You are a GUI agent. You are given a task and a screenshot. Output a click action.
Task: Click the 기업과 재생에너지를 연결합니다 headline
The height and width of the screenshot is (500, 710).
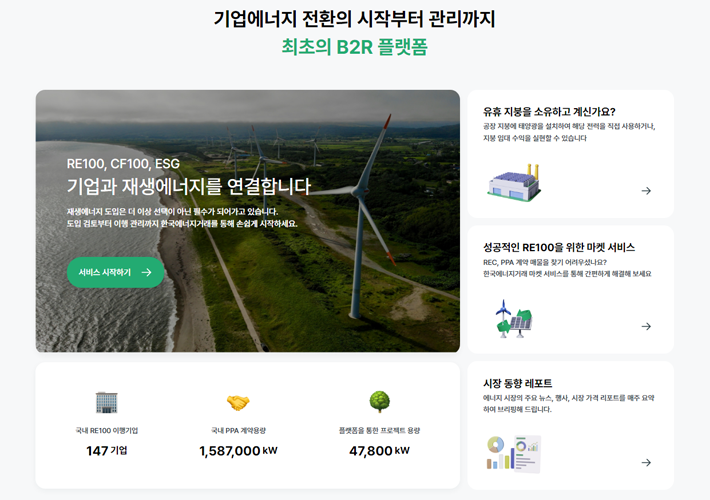189,186
